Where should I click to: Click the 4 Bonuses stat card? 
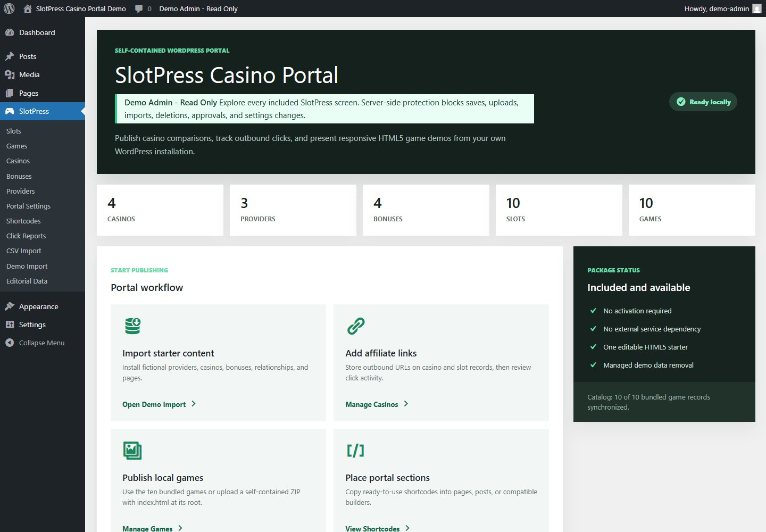pos(426,210)
